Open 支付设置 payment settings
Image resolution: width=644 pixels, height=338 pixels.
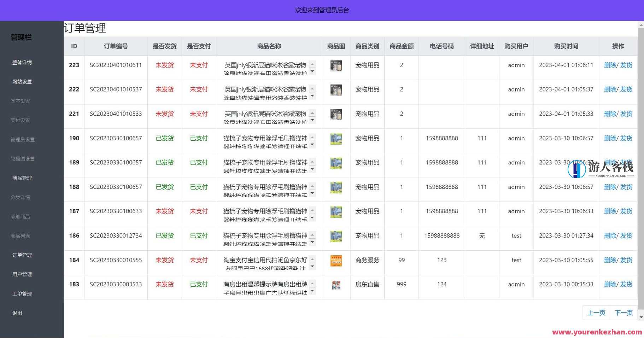pos(20,120)
